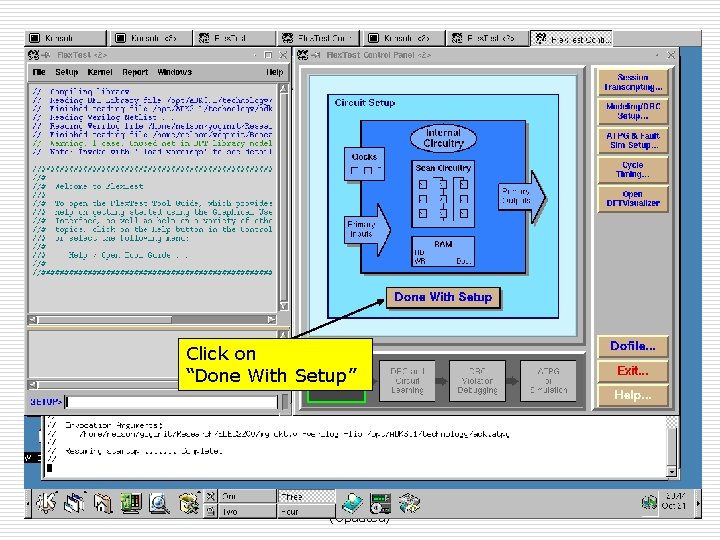The height and width of the screenshot is (540, 720).
Task: Click the rightmost applet icon after pager
Action: (x=409, y=503)
